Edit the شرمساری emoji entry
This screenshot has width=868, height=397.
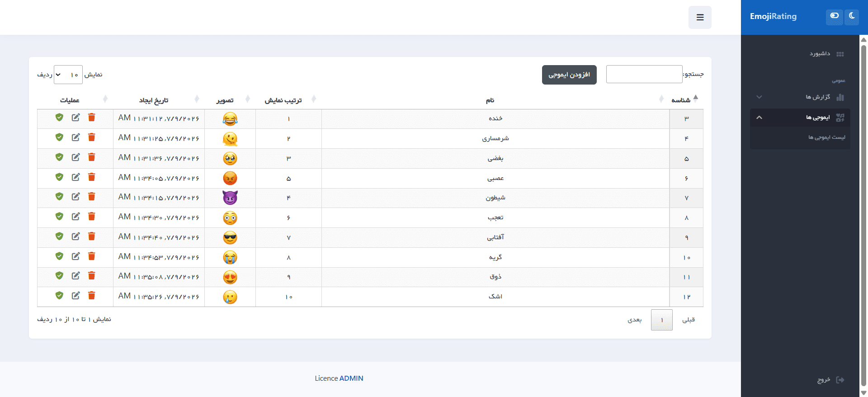point(75,137)
